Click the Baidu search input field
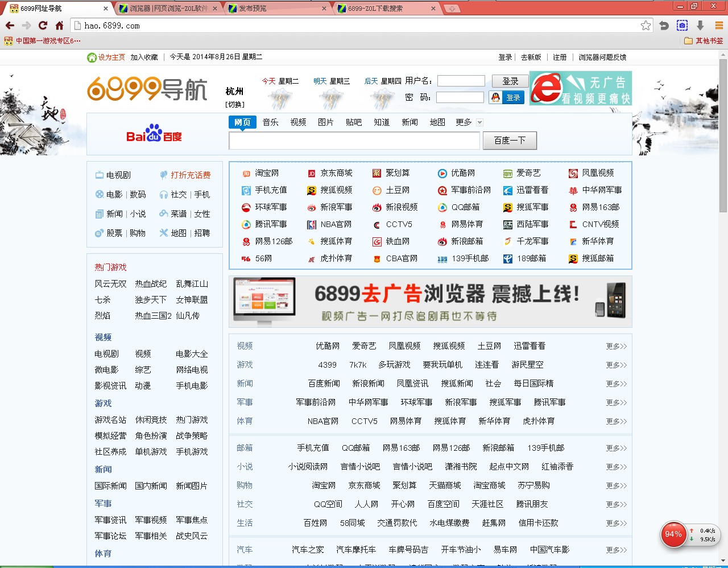This screenshot has width=728, height=568. pos(354,141)
